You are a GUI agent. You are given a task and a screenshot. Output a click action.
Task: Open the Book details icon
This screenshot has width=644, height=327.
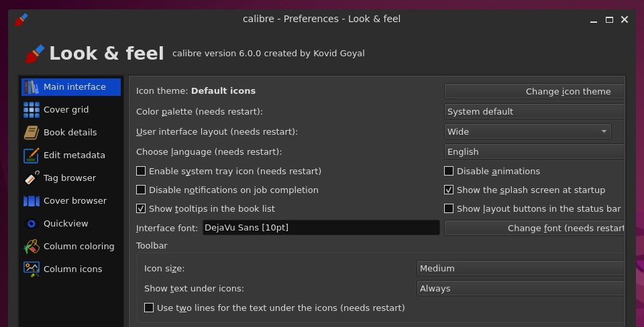[32, 133]
